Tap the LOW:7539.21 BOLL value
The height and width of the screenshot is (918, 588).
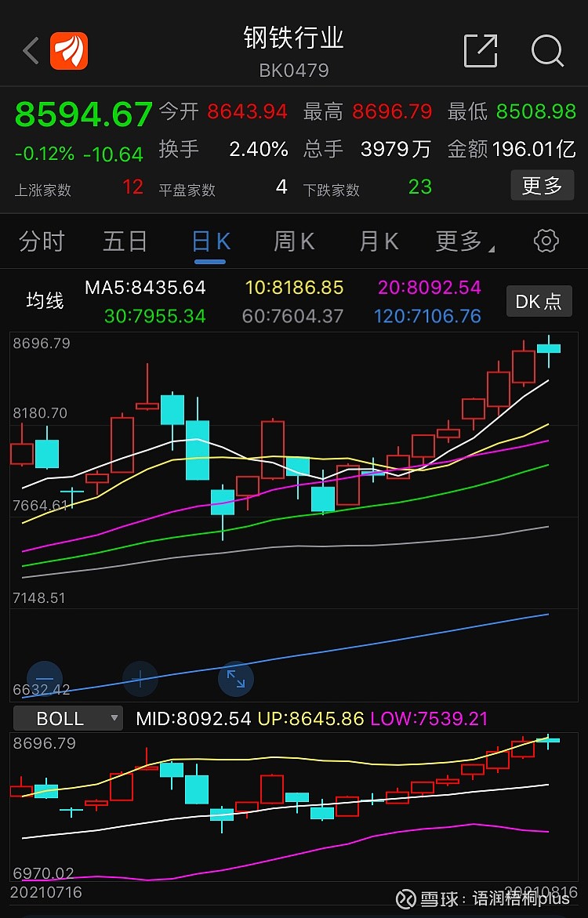coord(430,718)
